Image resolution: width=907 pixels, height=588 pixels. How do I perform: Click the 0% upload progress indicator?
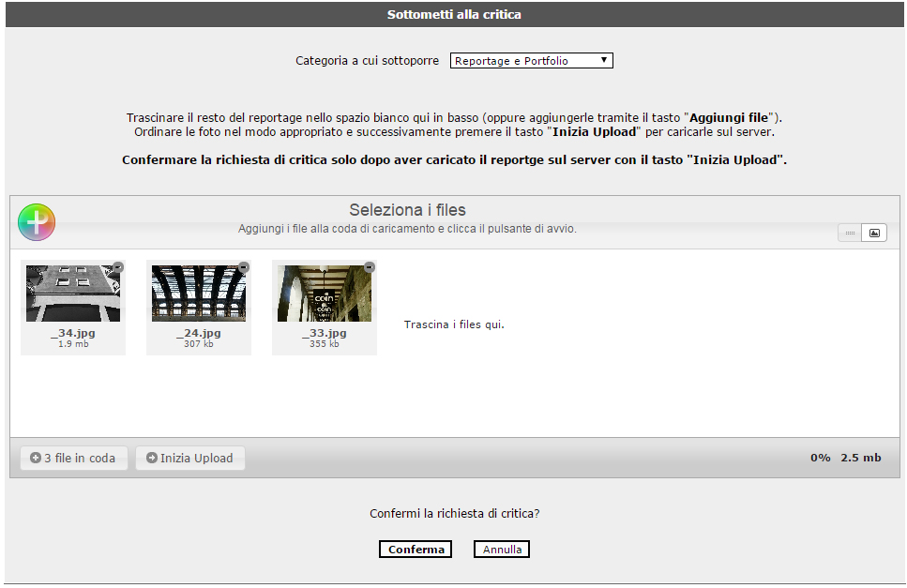821,458
